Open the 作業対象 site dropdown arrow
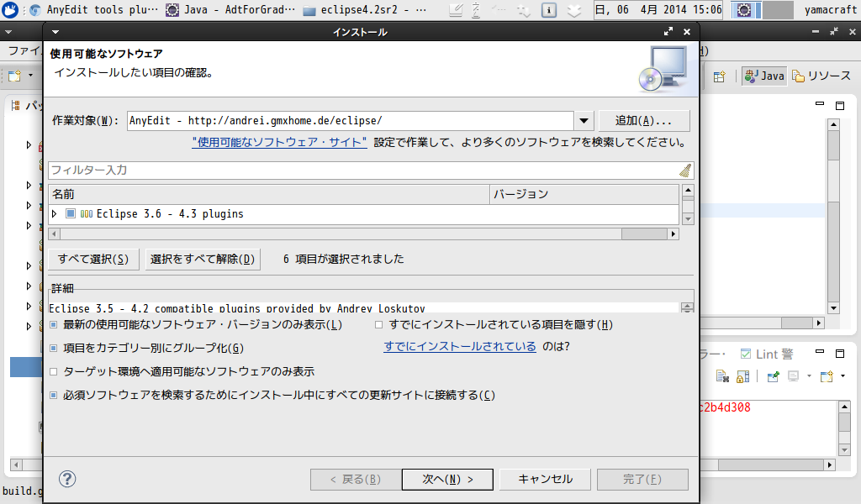Viewport: 861px width, 504px height. 584,121
